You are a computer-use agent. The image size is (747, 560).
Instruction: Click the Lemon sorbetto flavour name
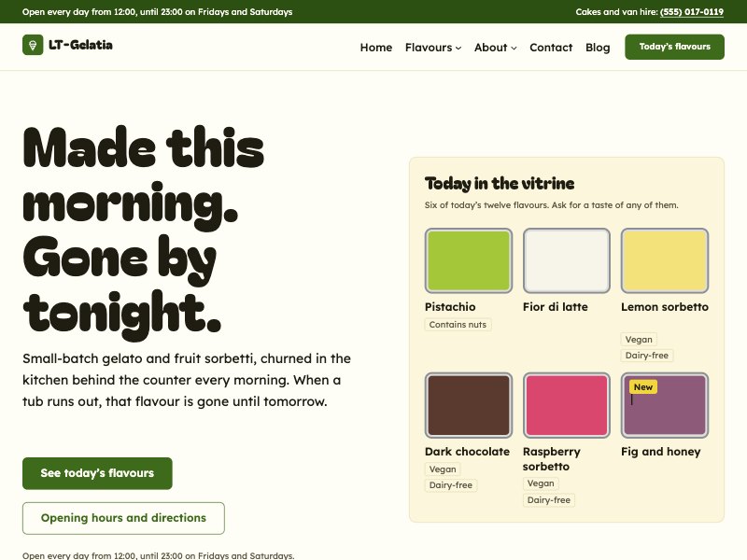click(665, 307)
